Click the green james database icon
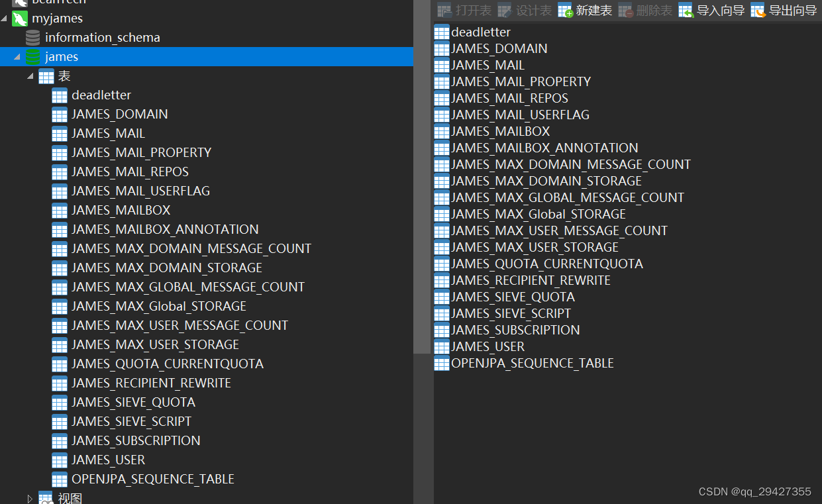822x504 pixels. point(32,57)
